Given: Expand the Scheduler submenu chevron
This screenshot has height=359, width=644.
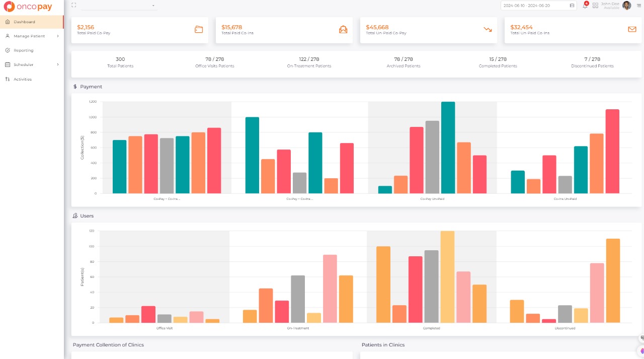Looking at the screenshot, I should click(57, 64).
